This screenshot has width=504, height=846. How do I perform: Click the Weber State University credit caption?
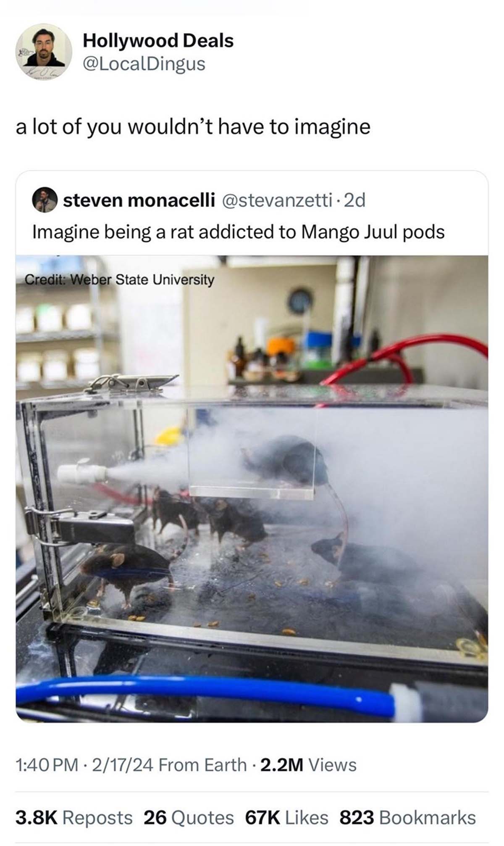[x=119, y=279]
